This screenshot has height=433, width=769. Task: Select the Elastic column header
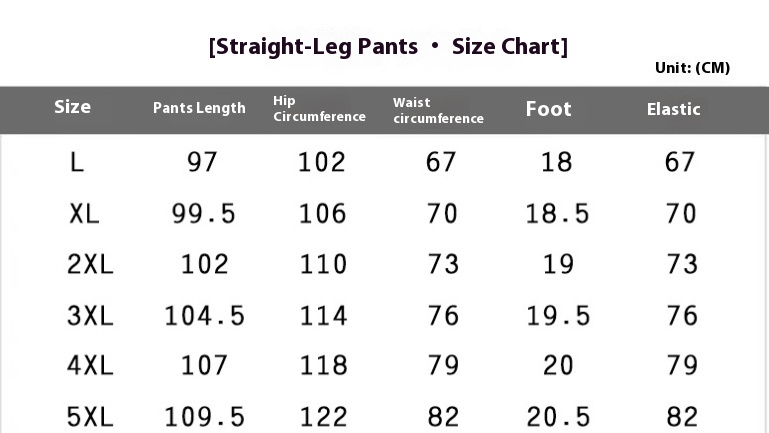(673, 109)
